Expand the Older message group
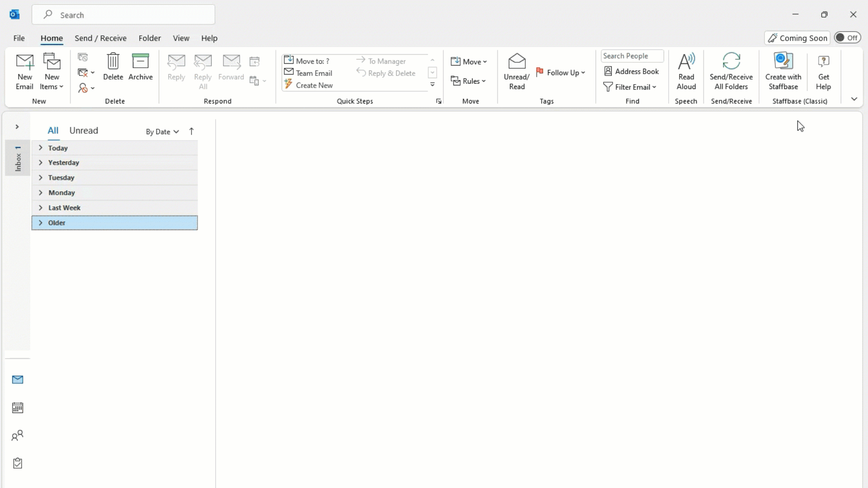The image size is (868, 488). (x=40, y=222)
